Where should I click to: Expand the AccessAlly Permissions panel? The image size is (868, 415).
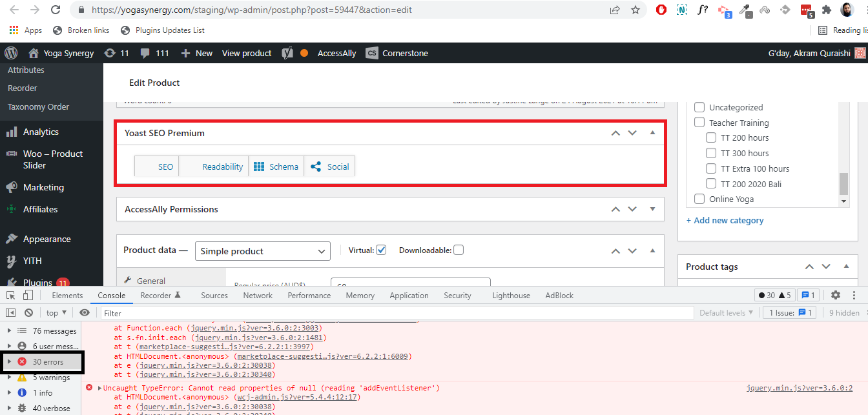652,209
